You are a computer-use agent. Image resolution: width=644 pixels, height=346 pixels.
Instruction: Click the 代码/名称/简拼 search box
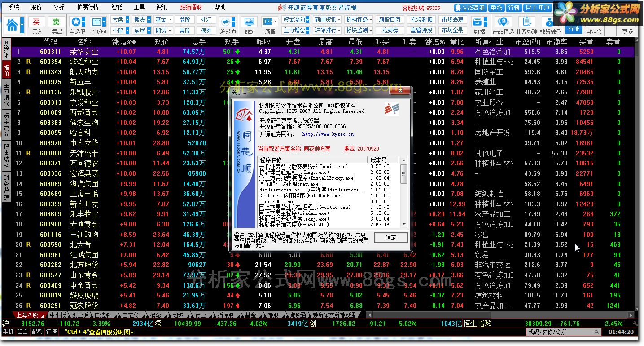click(x=564, y=332)
